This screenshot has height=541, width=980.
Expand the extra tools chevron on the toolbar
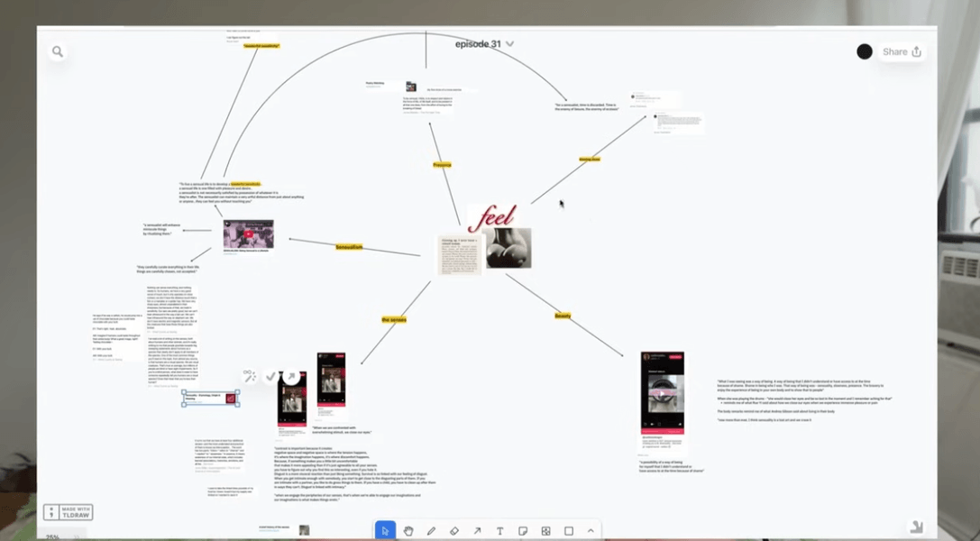pyautogui.click(x=591, y=530)
